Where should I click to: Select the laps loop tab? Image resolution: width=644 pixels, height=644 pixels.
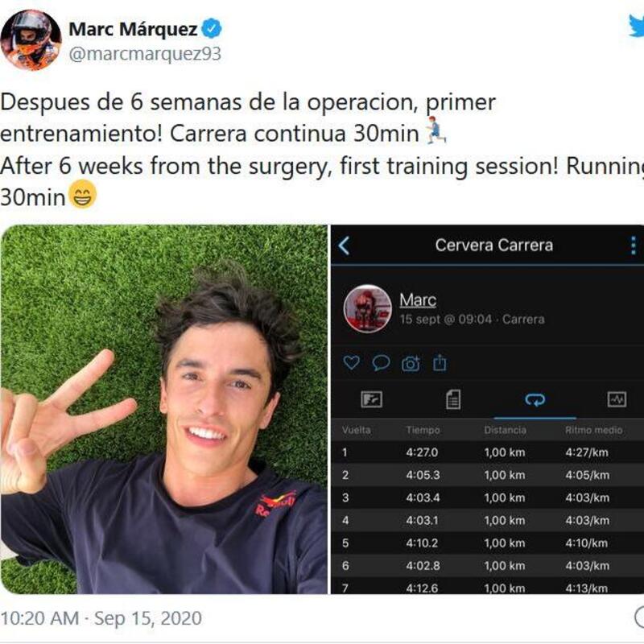pyautogui.click(x=535, y=399)
